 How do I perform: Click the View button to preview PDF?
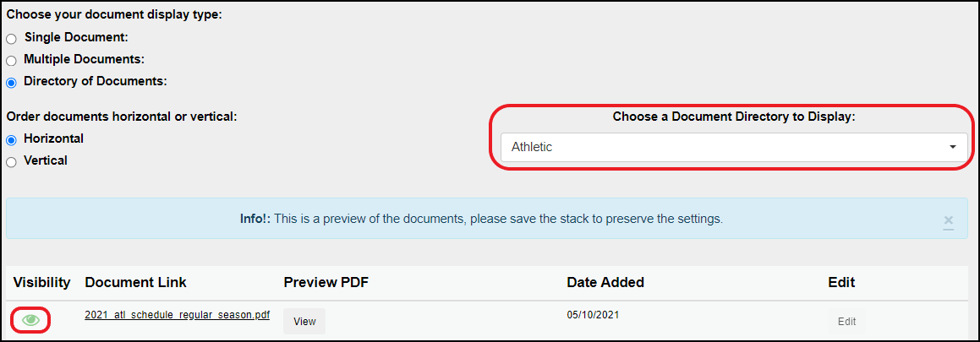[304, 322]
